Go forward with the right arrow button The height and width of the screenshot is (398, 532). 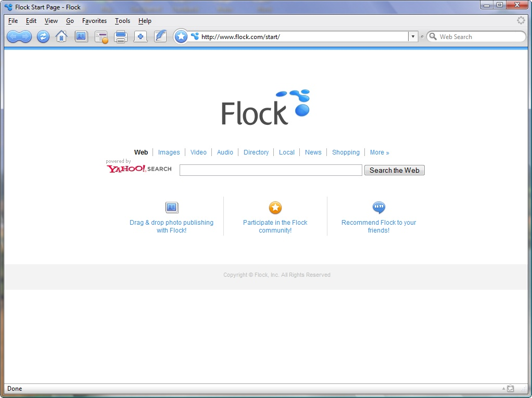pos(26,36)
